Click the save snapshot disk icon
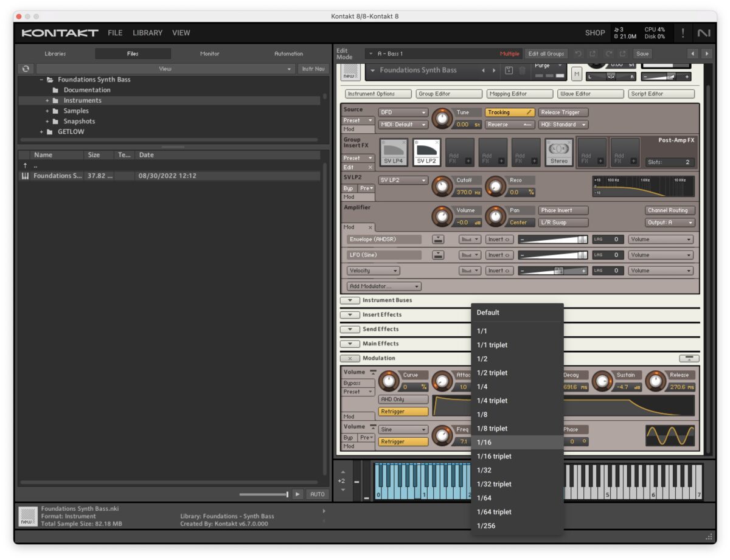Viewport: 730px width, 560px height. (x=509, y=71)
